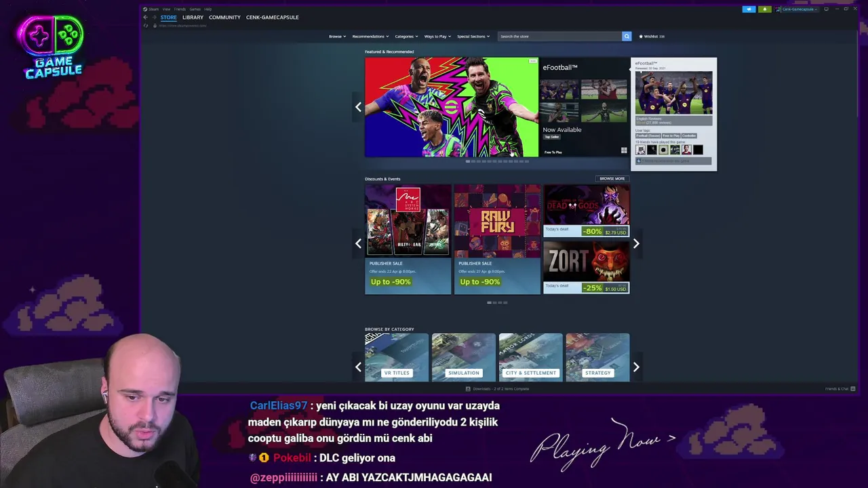The image size is (868, 488).
Task: Go forward with the Steam forward arrow
Action: (x=154, y=17)
